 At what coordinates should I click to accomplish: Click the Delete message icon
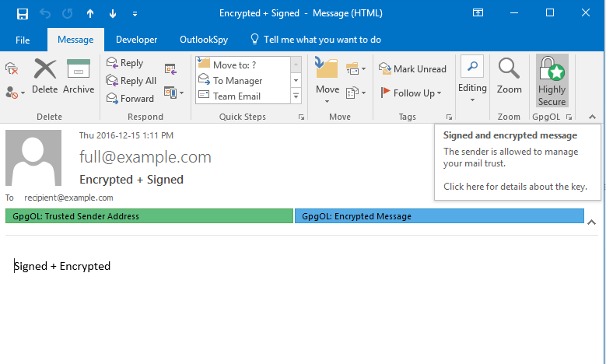[x=45, y=77]
